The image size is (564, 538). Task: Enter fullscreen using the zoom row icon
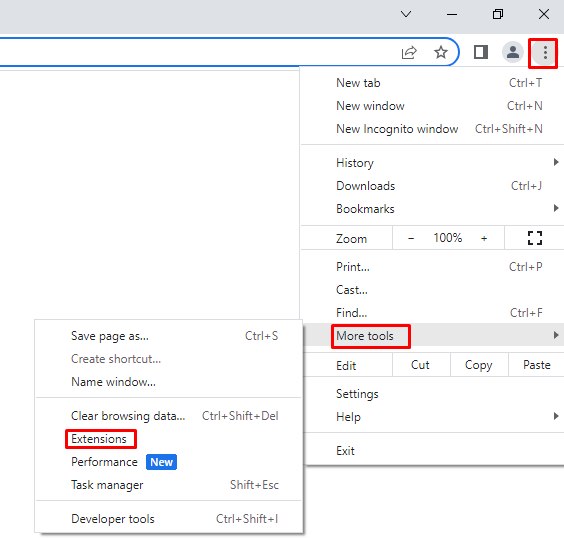(535, 238)
